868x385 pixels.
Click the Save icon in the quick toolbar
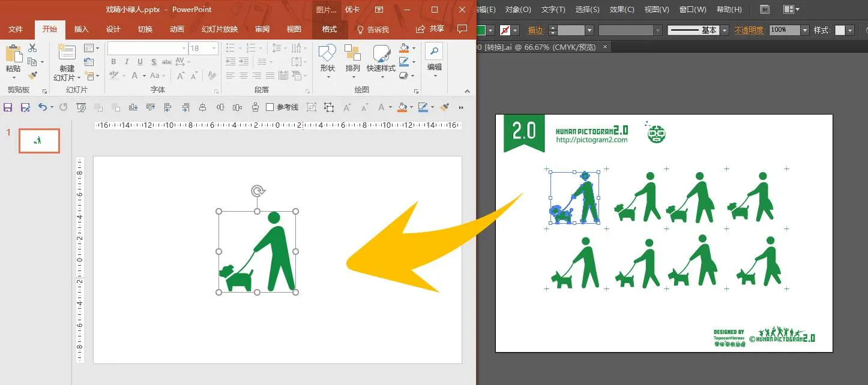point(8,107)
